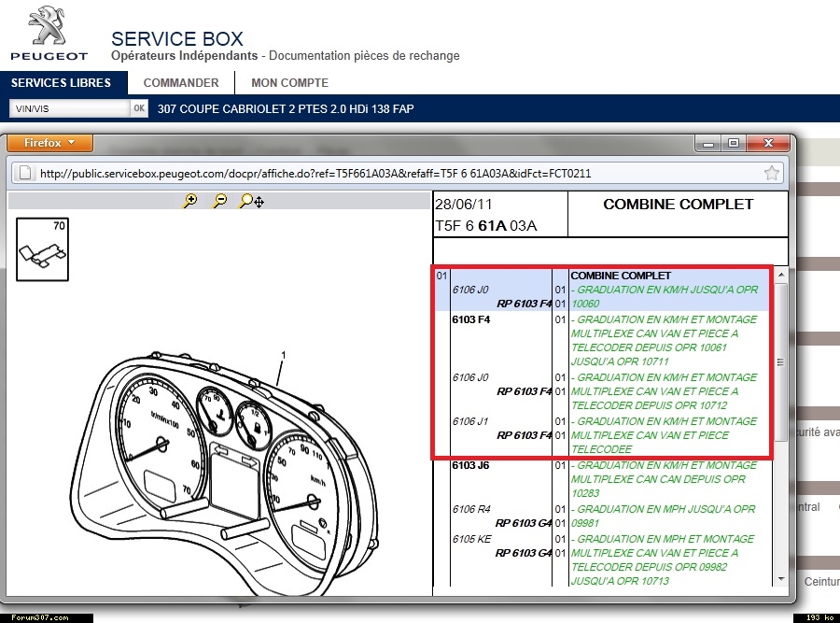Select part reference 6103 J6
The height and width of the screenshot is (623, 840).
click(470, 465)
